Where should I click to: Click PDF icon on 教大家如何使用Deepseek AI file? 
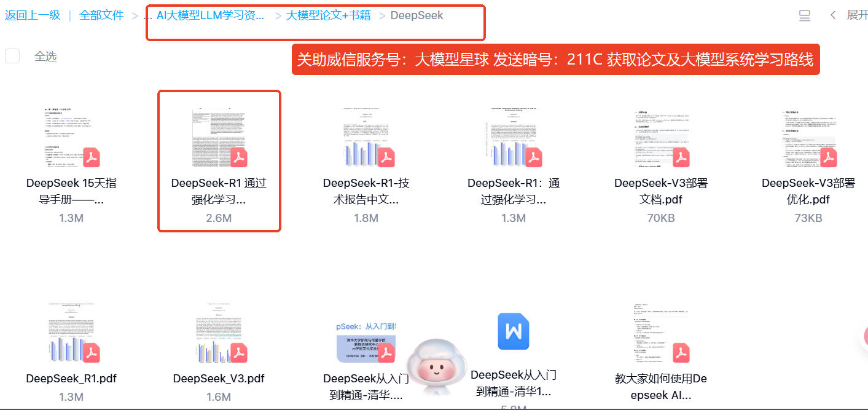click(681, 353)
